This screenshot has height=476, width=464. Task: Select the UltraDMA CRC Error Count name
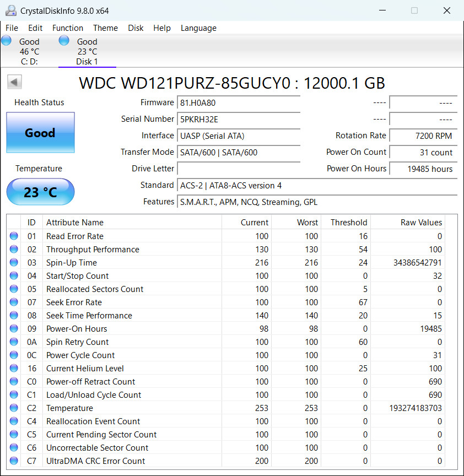click(95, 461)
